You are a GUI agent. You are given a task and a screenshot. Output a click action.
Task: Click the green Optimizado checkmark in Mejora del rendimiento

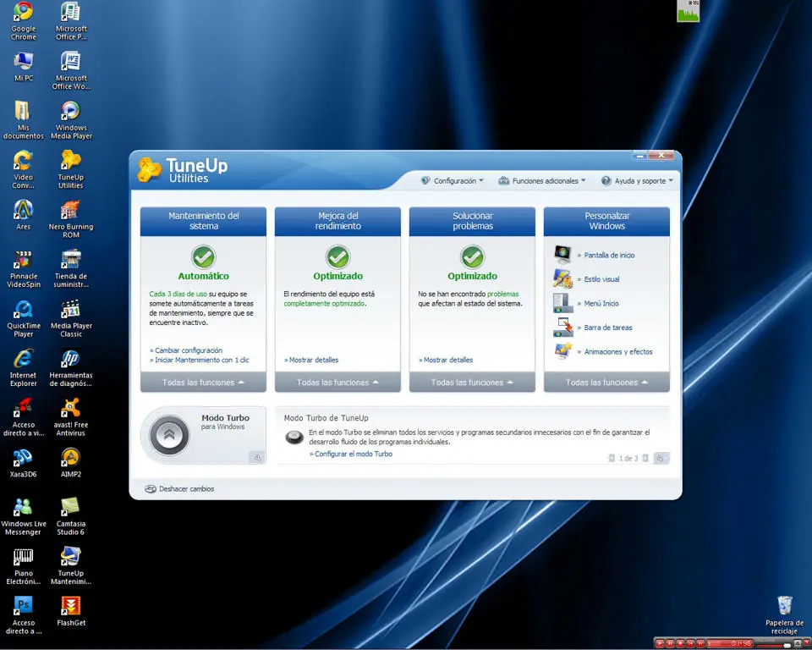tap(337, 257)
